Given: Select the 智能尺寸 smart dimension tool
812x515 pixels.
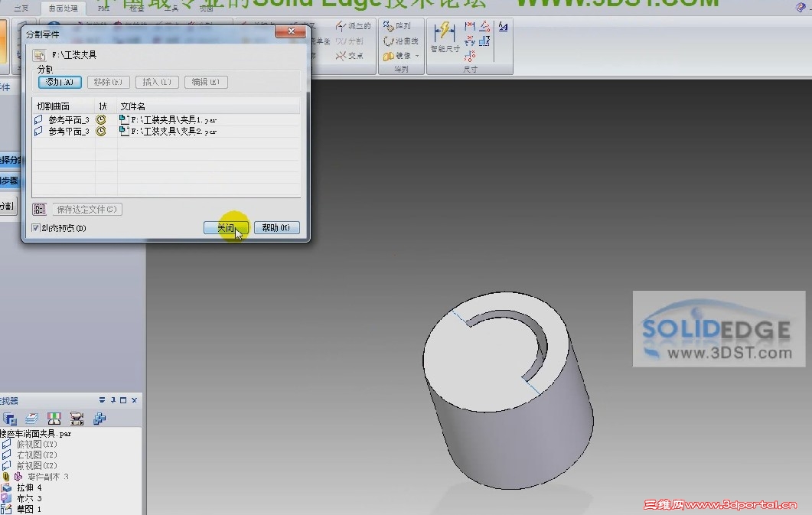Looking at the screenshot, I should [x=445, y=37].
